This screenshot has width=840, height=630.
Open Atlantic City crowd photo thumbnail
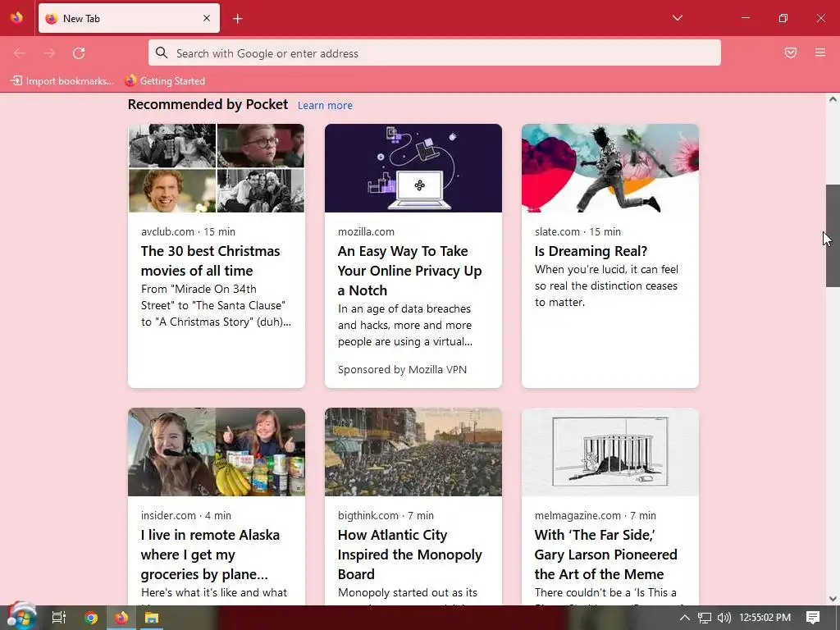pos(413,452)
